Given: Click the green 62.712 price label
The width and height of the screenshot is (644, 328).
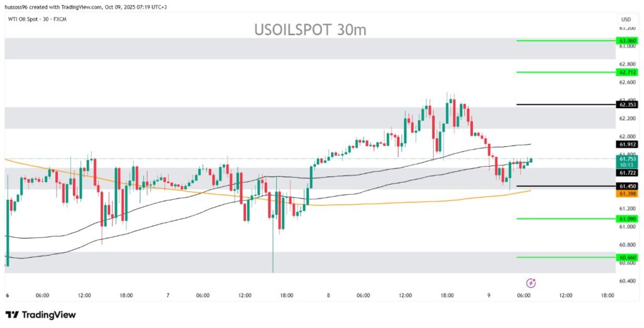Looking at the screenshot, I should tap(627, 72).
